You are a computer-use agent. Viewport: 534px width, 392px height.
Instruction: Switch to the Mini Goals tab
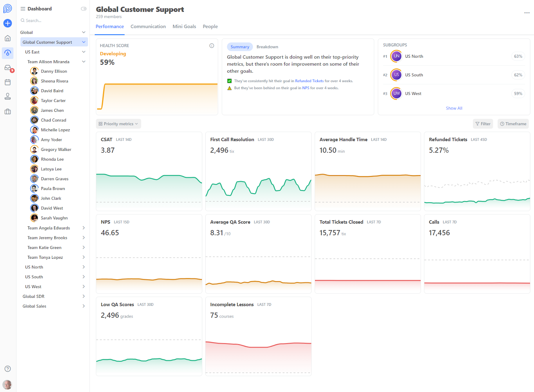click(184, 26)
